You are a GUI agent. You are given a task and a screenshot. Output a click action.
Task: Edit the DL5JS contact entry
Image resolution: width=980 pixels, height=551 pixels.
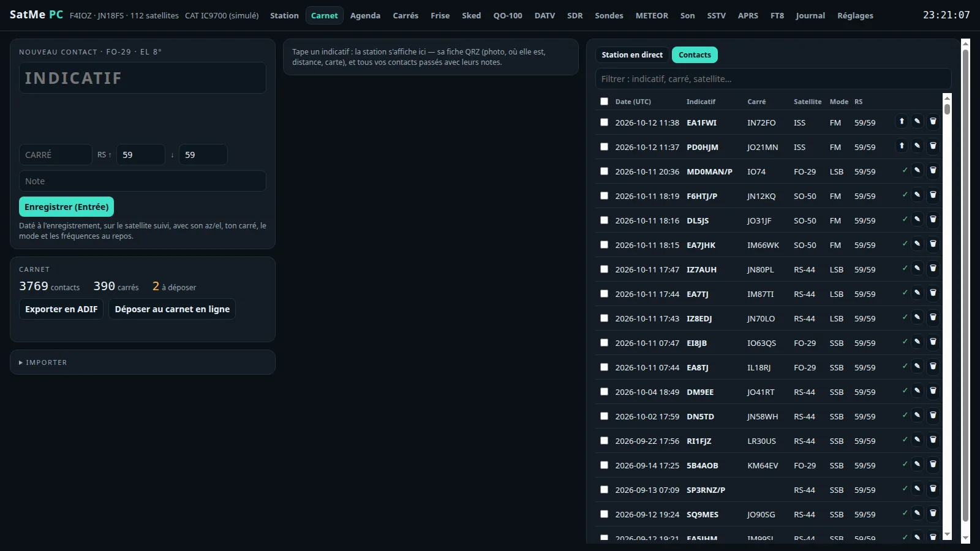(917, 219)
